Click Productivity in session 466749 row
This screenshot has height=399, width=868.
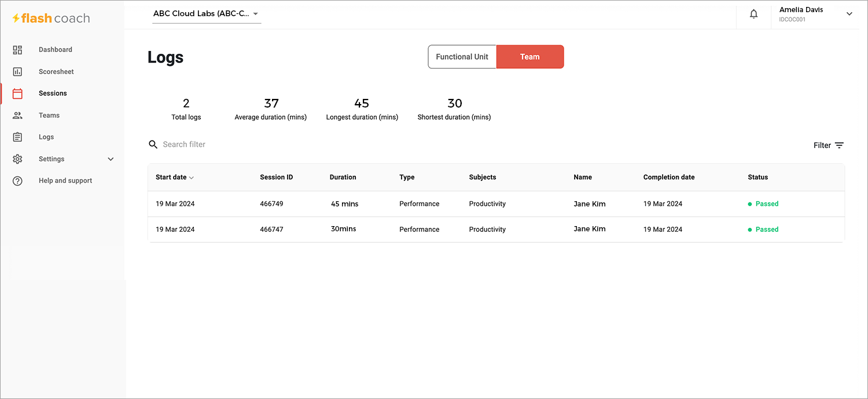point(487,204)
